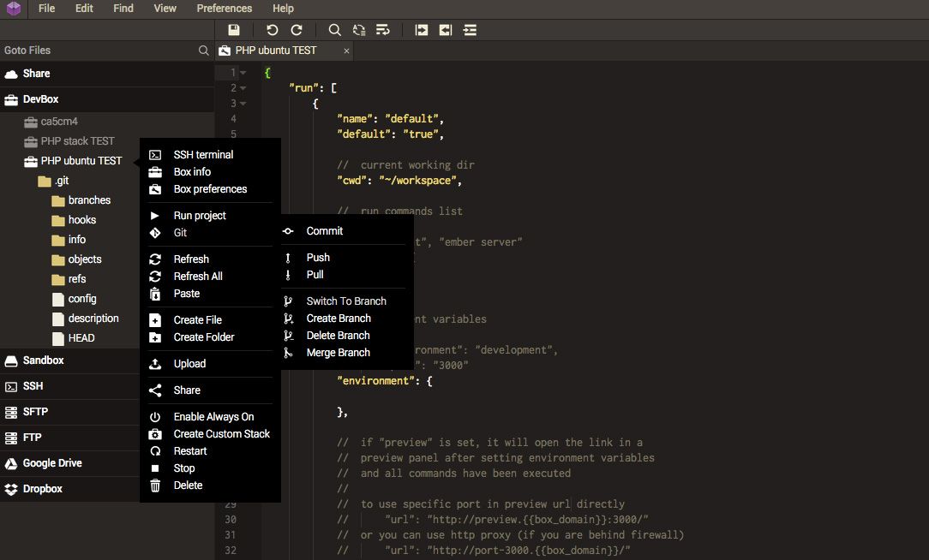Select the indent-right toolbar icon
Screen dimensions: 929x560
[x=421, y=29]
